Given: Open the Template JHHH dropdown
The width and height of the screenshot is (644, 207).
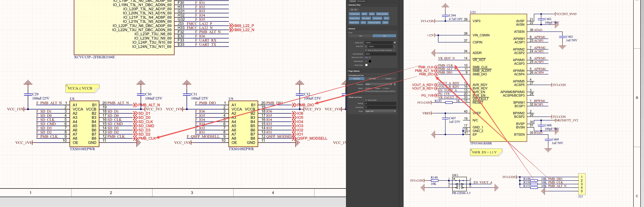Looking at the screenshot, I should (x=379, y=84).
